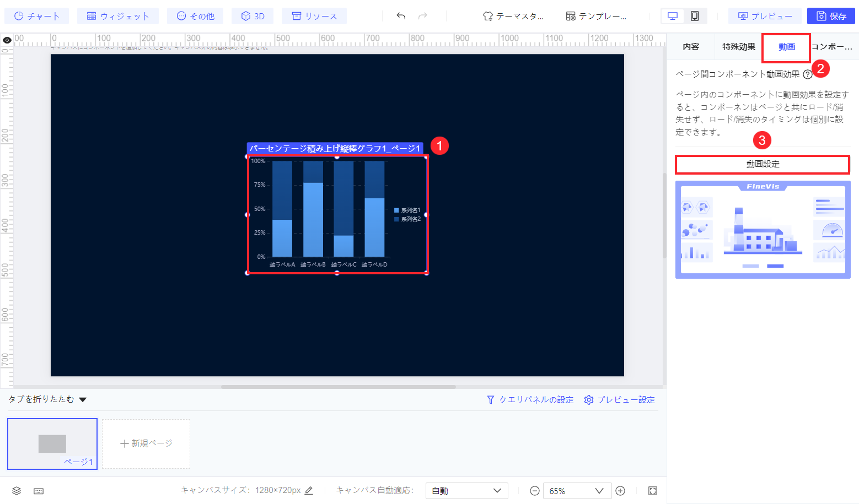Image resolution: width=859 pixels, height=504 pixels.
Task: Open the 65% zoom dropdown
Action: coord(577,491)
